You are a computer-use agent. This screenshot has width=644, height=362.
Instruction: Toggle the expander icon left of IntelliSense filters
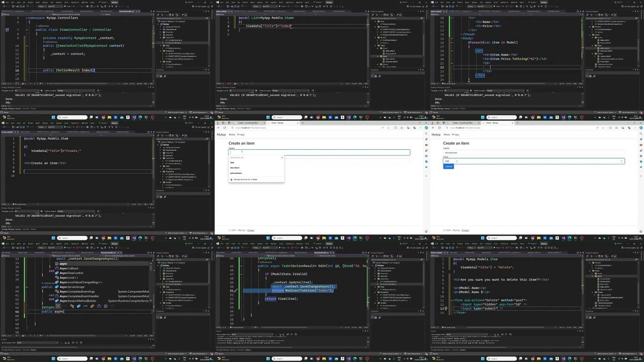tap(58, 306)
